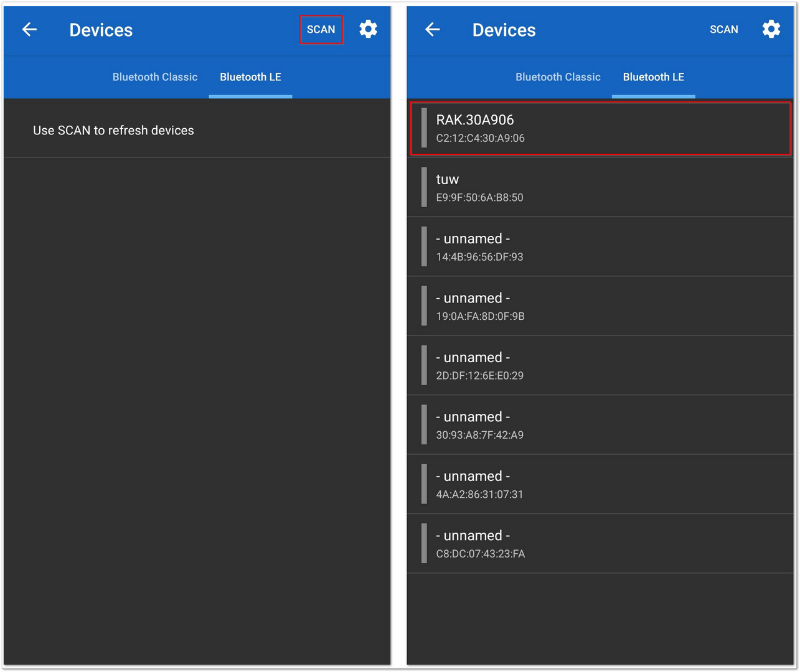The image size is (800, 672).
Task: Go back using right screen's arrow icon
Action: (x=432, y=29)
